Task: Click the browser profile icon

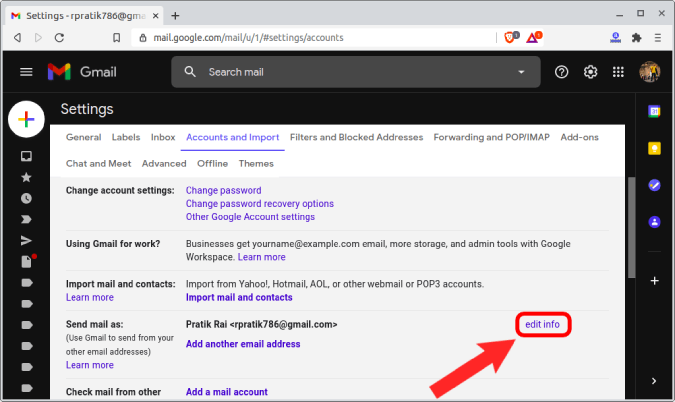Action: [616, 37]
